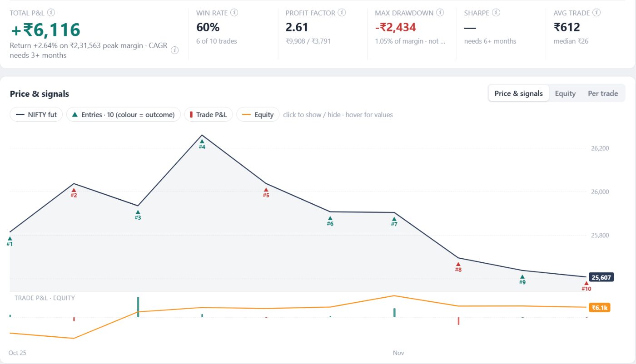Image resolution: width=636 pixels, height=364 pixels.
Task: Select red entry marker #5
Action: pos(266,192)
